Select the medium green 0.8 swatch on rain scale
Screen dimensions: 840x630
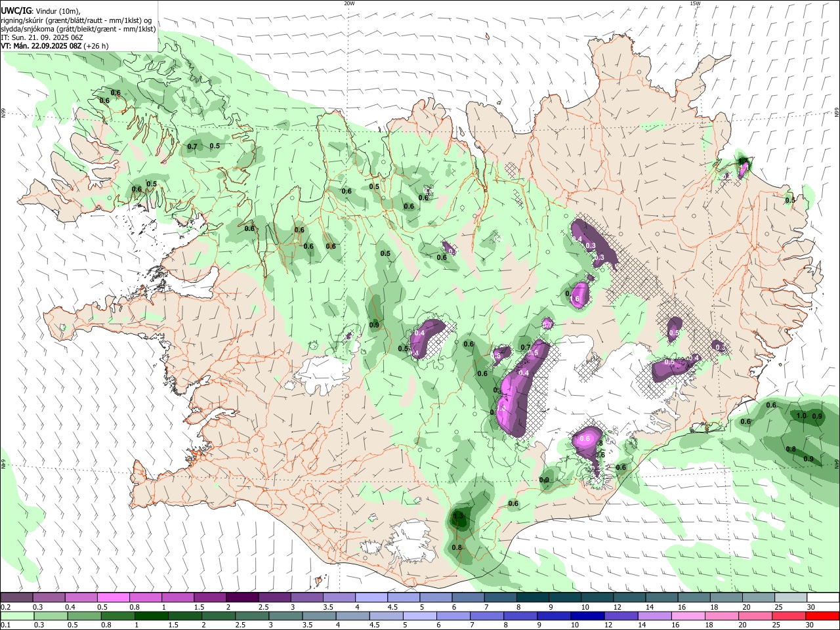118,616
